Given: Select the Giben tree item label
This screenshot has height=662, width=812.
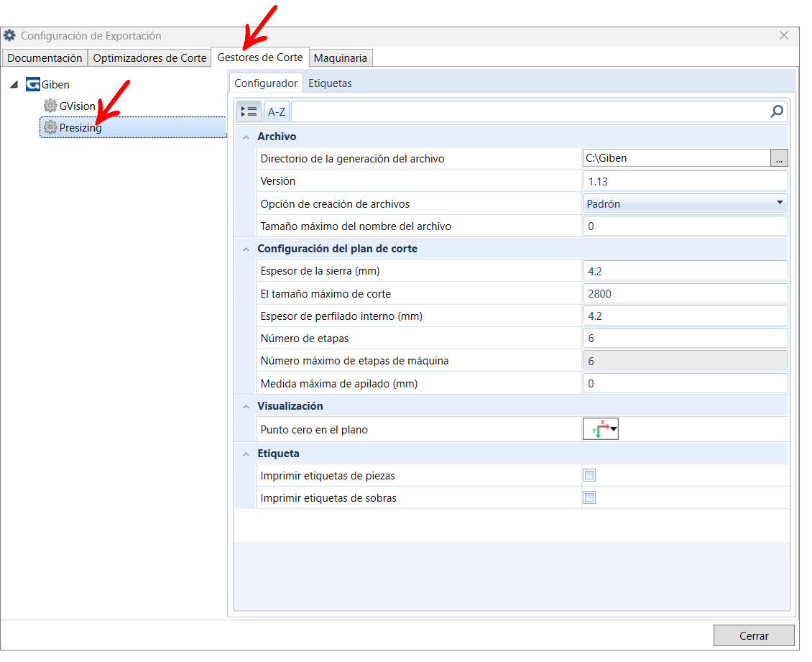Looking at the screenshot, I should 55,84.
